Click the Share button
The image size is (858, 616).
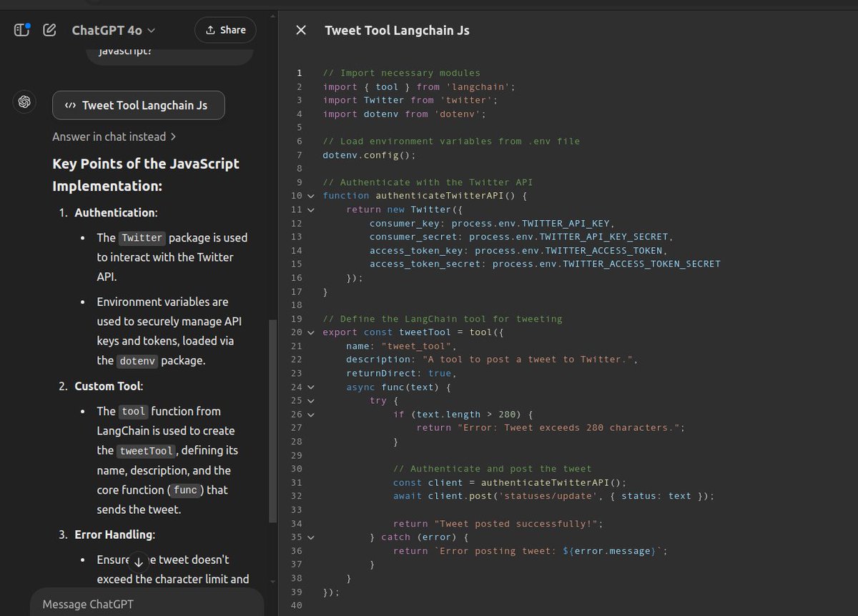pos(225,30)
